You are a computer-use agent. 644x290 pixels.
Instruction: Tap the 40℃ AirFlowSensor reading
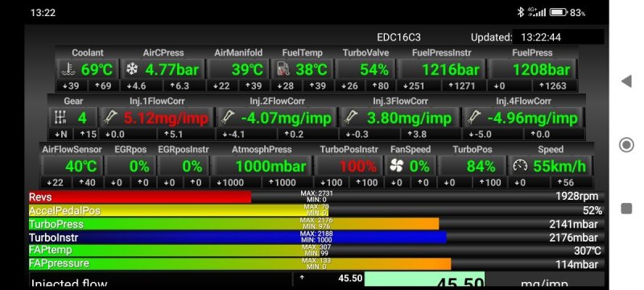coord(81,167)
